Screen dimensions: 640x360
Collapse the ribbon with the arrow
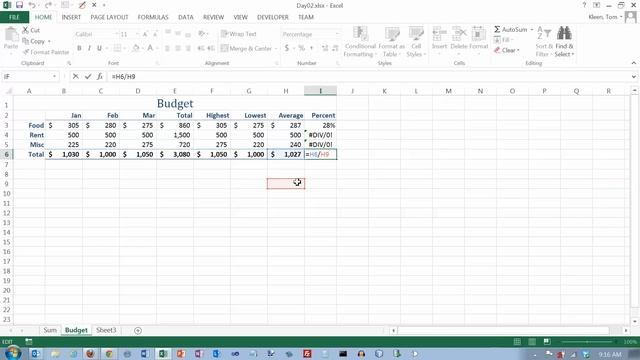coord(633,63)
